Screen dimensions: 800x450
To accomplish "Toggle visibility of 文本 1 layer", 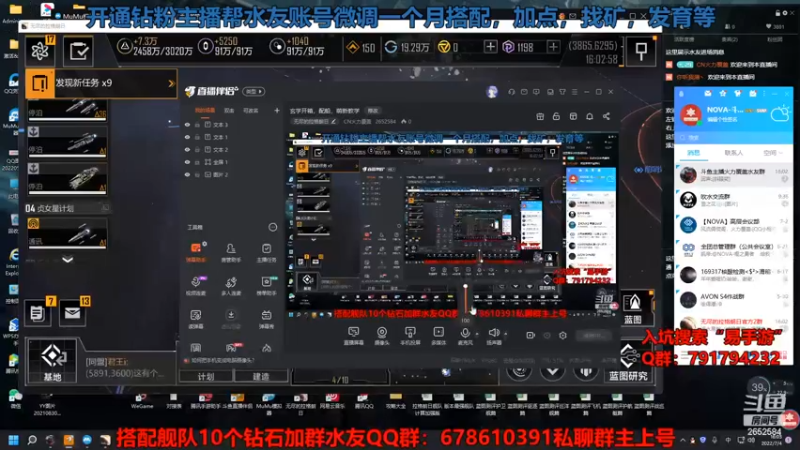I will pos(187,137).
